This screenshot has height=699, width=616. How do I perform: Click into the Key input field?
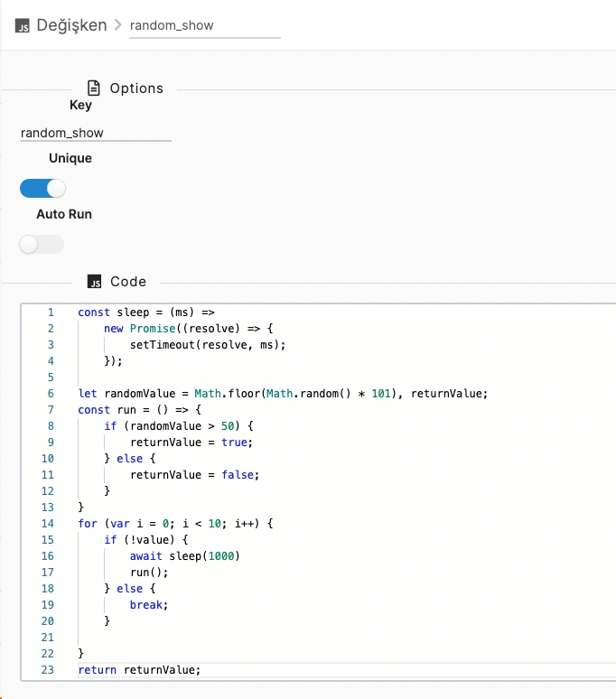point(95,132)
